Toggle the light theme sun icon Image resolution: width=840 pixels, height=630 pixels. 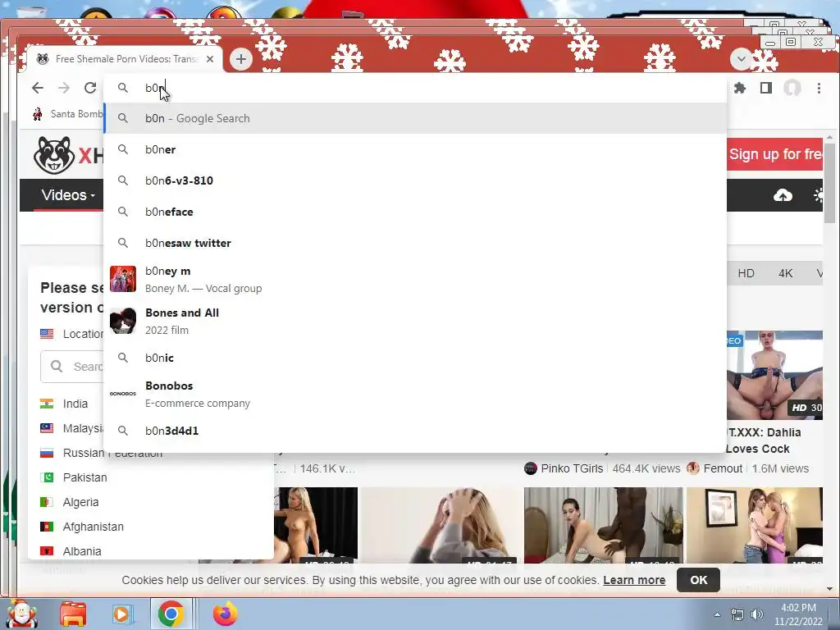(x=819, y=195)
